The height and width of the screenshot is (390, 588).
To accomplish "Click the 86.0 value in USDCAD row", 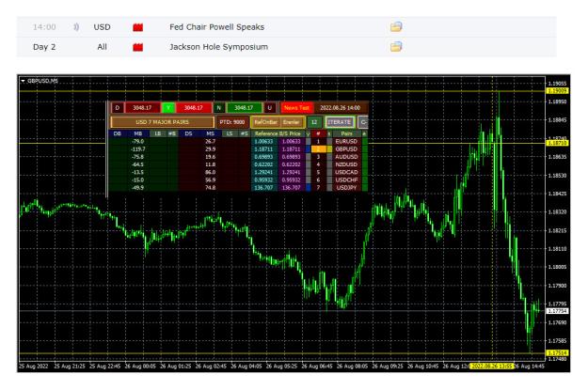I will point(210,172).
